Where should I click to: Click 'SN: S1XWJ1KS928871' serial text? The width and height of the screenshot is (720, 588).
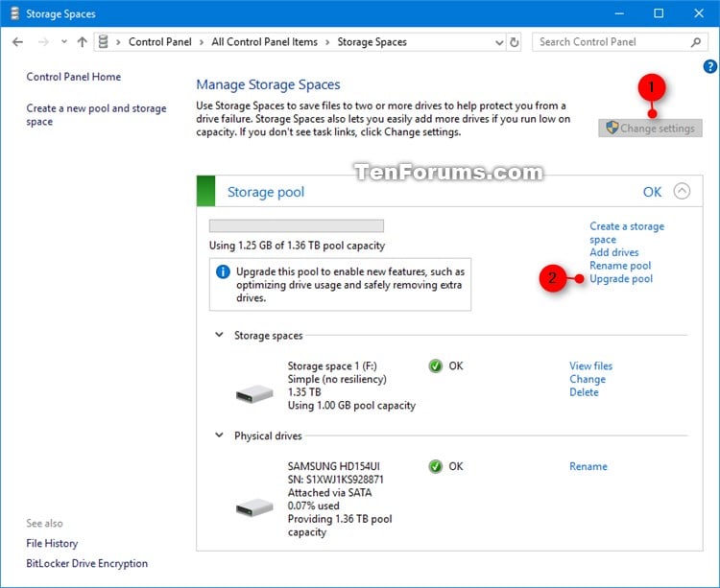tap(335, 480)
